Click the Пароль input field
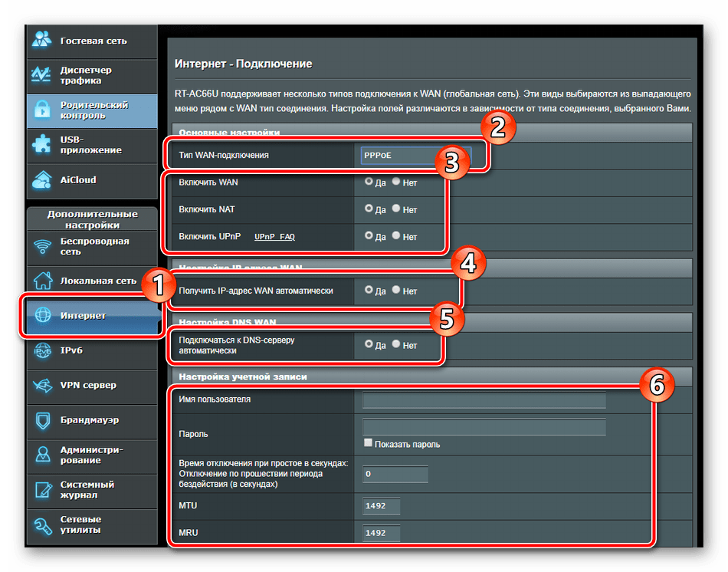 (x=484, y=427)
